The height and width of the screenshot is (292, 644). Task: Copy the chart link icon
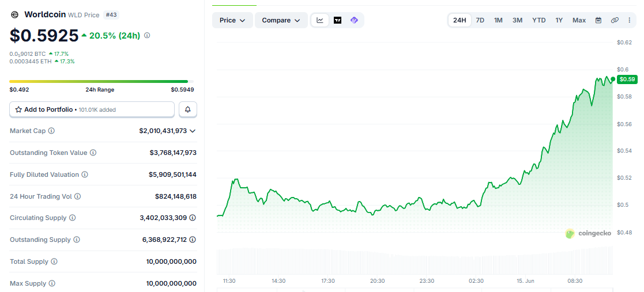tap(615, 20)
